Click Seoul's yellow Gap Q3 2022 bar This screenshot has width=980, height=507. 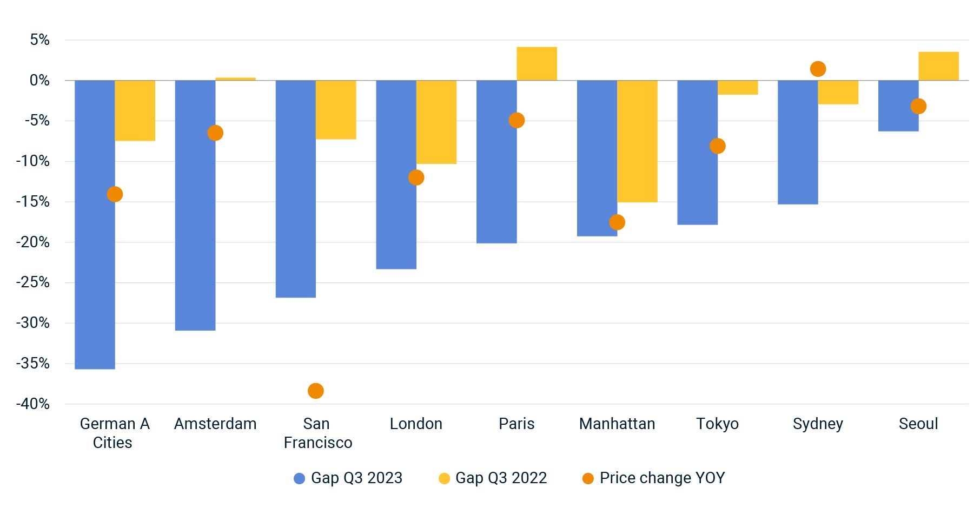click(x=938, y=66)
